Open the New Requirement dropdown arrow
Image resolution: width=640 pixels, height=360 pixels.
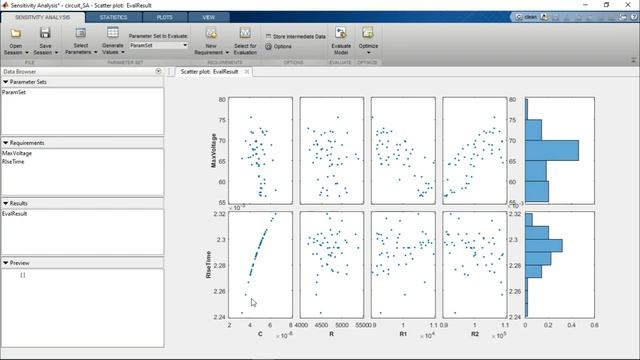[227, 53]
